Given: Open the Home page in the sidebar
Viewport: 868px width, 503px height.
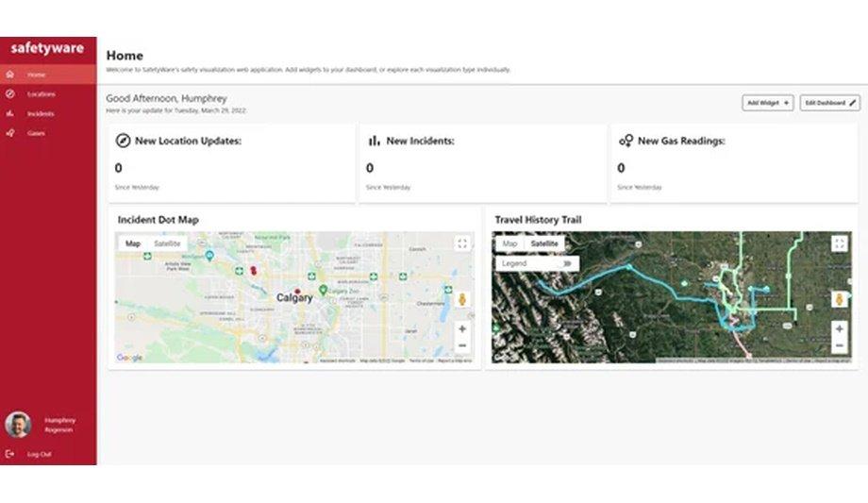Looking at the screenshot, I should [x=48, y=75].
